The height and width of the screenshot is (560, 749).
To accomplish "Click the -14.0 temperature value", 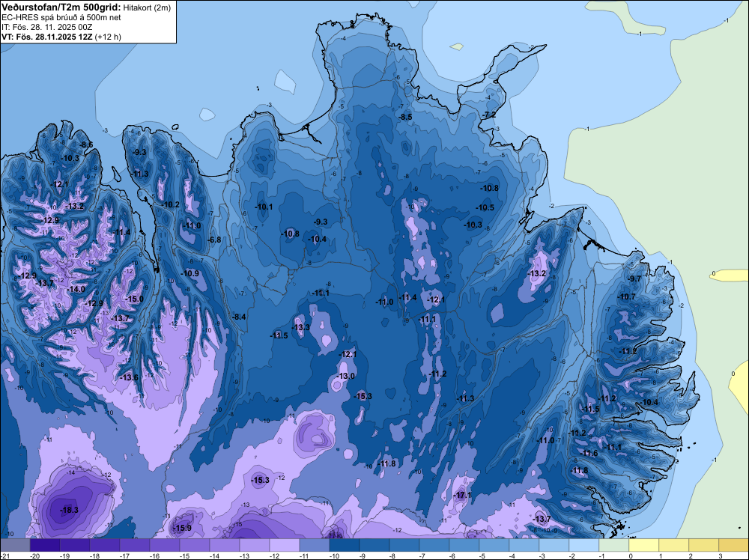I will (x=76, y=289).
